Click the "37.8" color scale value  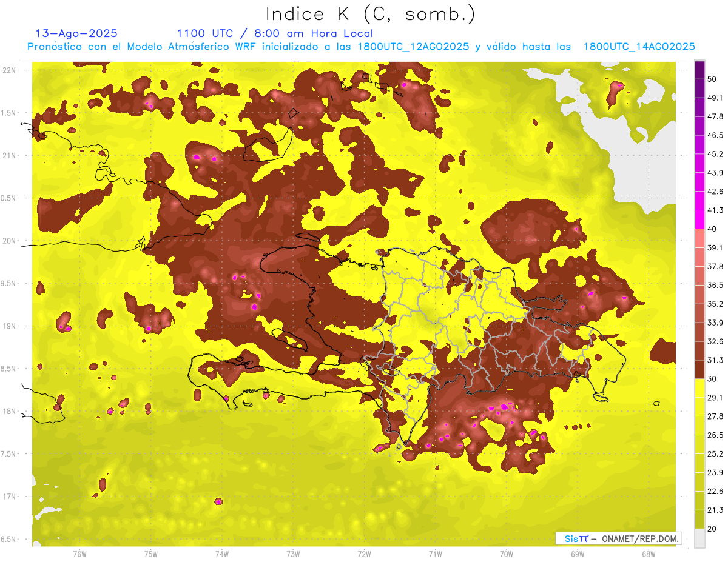pos(715,267)
